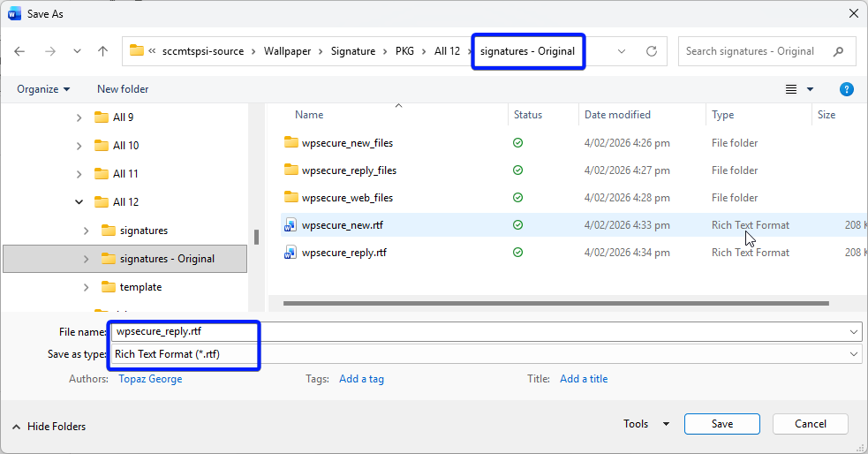Screen dimensions: 868x454
Task: Select the wpsecure_reply_files folder icon
Action: pyautogui.click(x=291, y=170)
